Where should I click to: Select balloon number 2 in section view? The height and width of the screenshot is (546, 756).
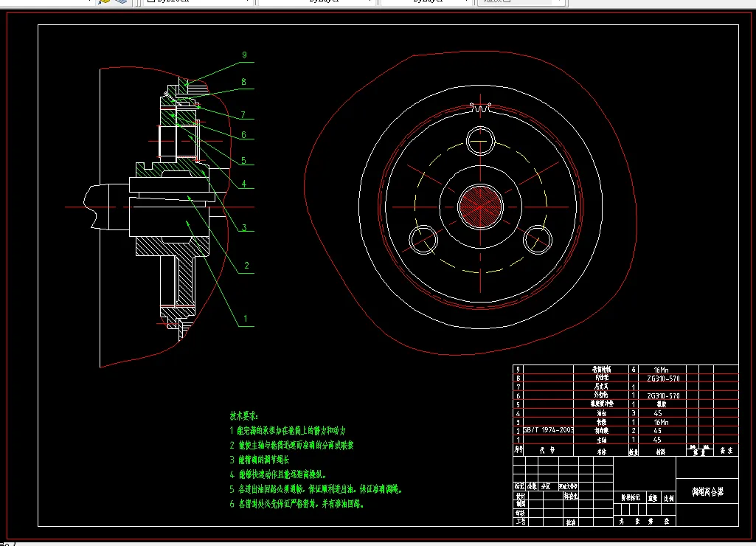click(x=246, y=266)
